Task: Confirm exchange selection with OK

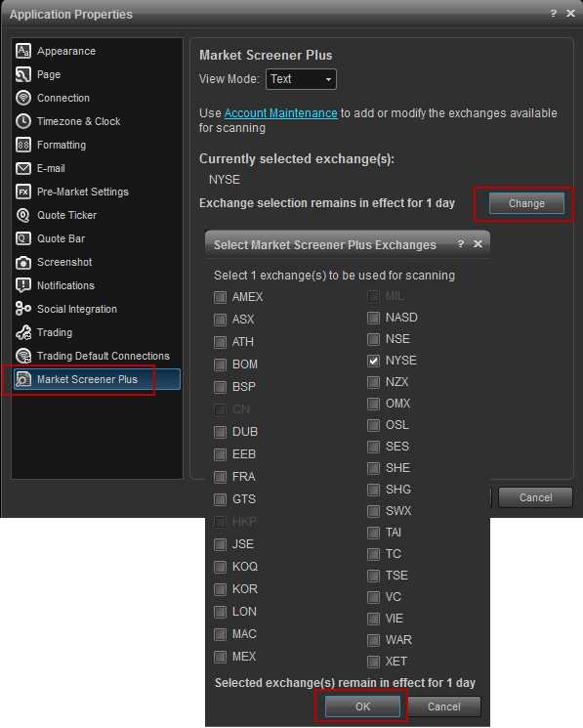Action: [362, 707]
